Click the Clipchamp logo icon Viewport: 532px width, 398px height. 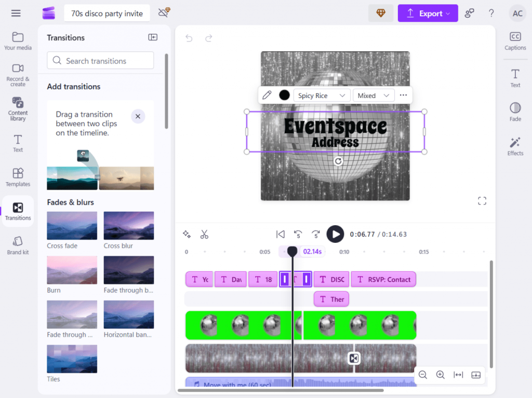coord(48,13)
